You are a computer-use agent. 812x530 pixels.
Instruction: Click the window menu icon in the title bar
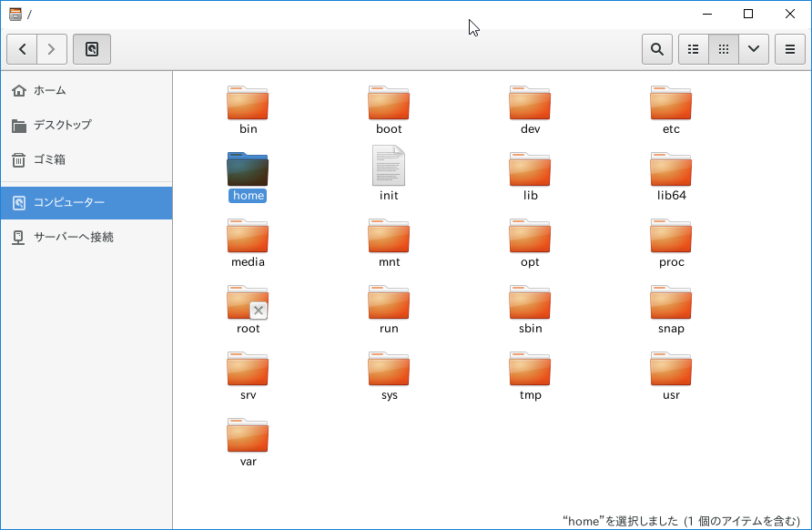(15, 14)
